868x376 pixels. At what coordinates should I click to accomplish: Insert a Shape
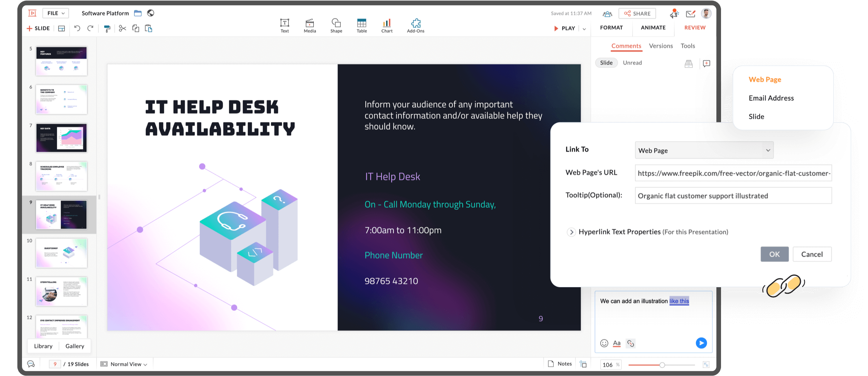pyautogui.click(x=336, y=25)
